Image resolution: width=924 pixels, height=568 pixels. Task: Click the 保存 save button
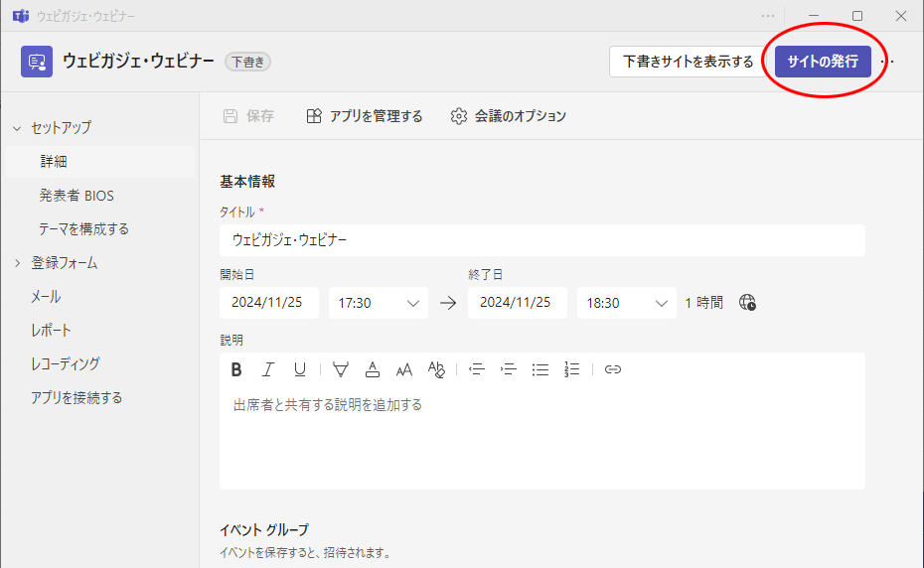coord(248,116)
